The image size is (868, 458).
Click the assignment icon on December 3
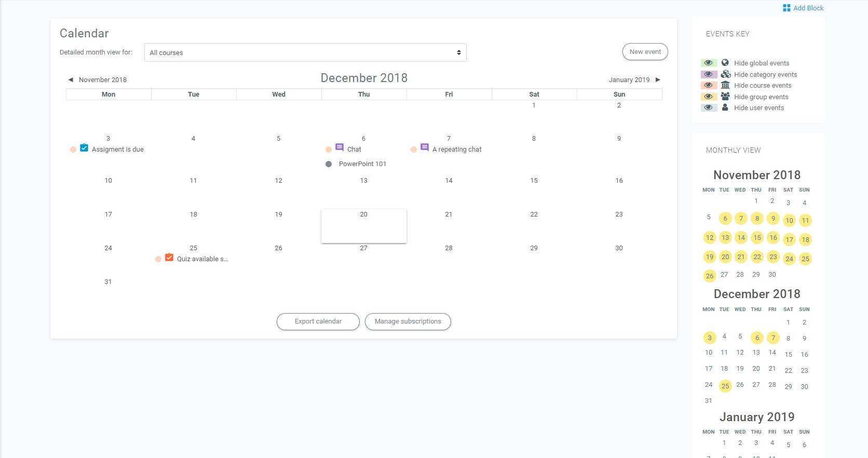(84, 148)
